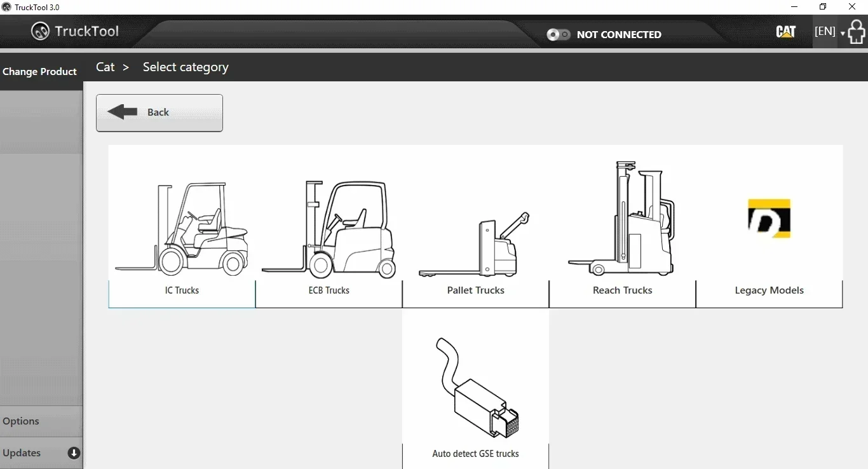The width and height of the screenshot is (868, 469).
Task: Go back with the Back button
Action: 159,113
